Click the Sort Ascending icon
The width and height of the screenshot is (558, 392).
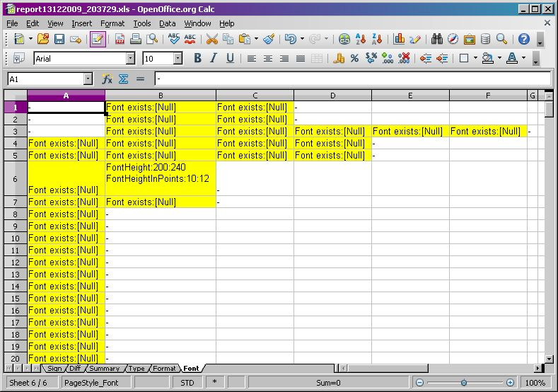click(x=361, y=39)
